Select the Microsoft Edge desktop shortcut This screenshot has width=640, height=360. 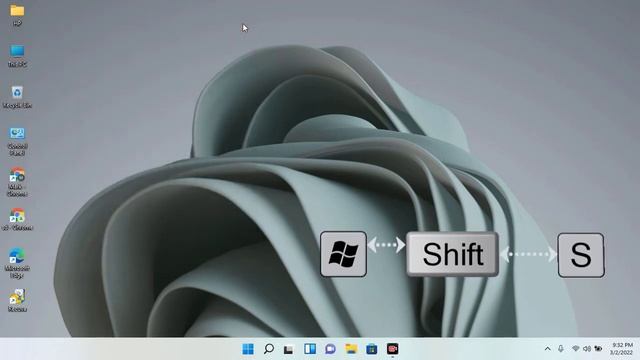point(17,263)
